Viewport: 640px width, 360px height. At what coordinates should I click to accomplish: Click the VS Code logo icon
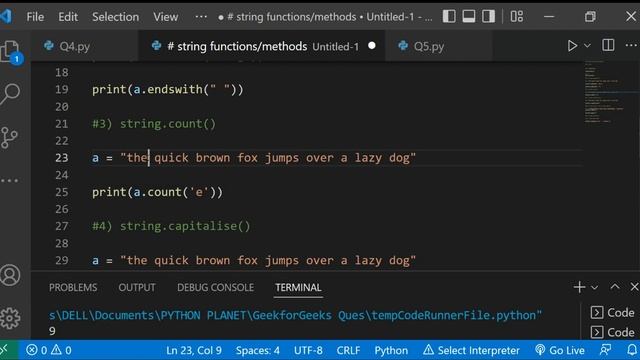tap(6, 16)
